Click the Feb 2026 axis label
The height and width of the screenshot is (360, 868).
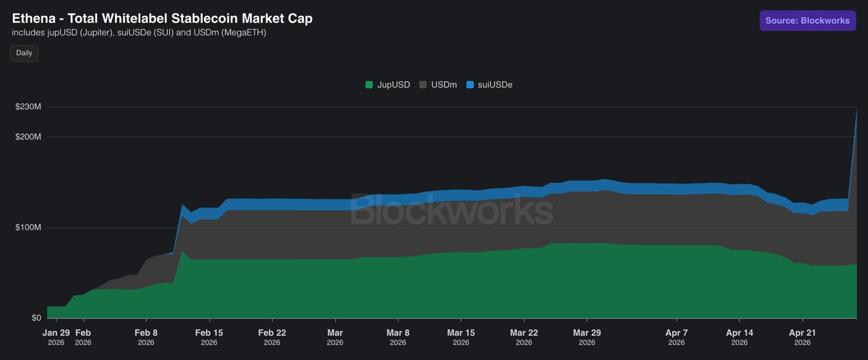tap(82, 337)
